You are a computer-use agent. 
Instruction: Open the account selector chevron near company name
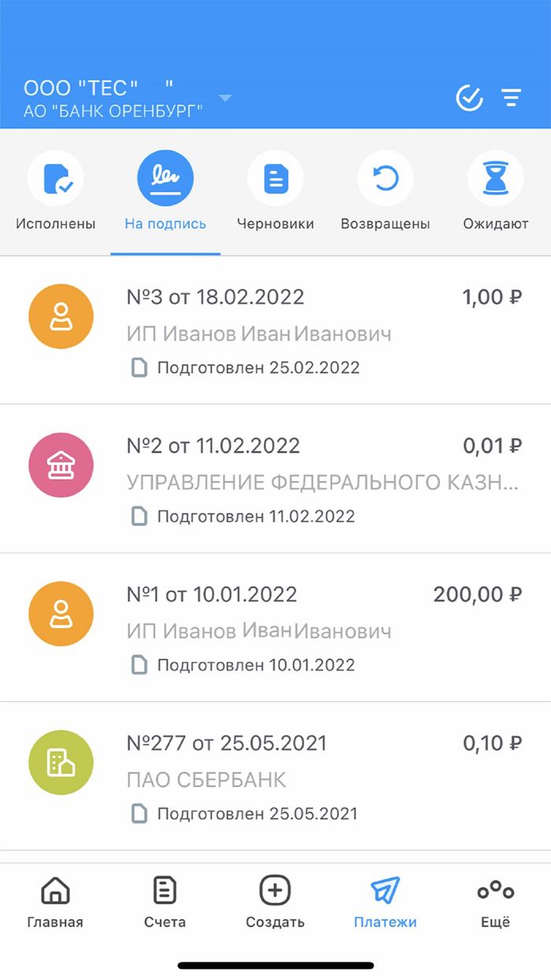point(225,96)
